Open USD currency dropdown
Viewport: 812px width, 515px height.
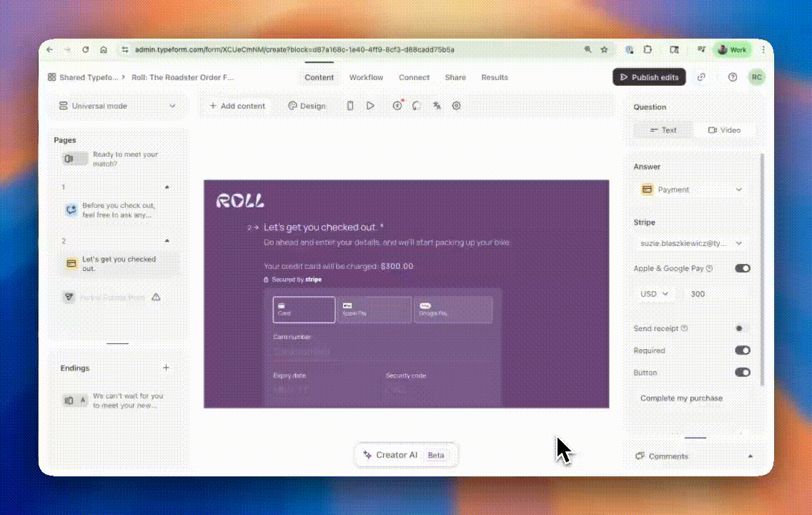click(655, 294)
